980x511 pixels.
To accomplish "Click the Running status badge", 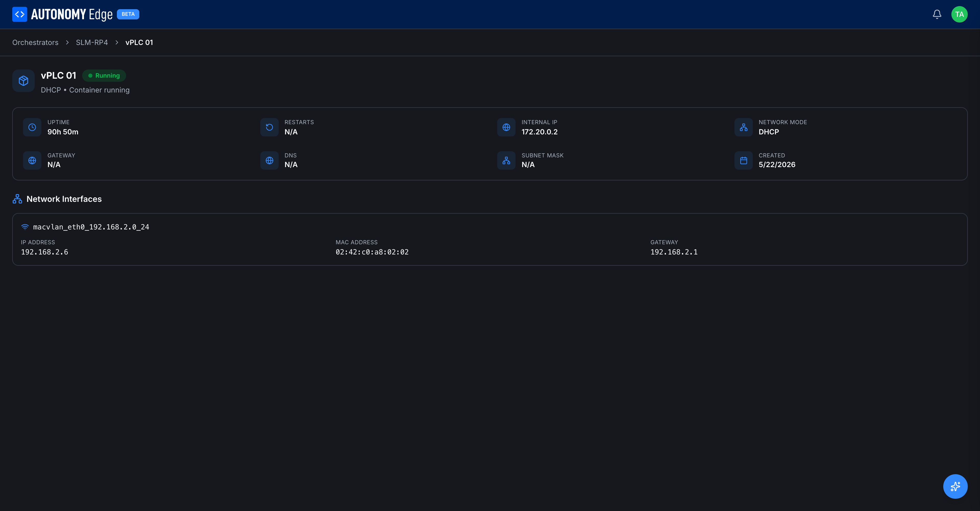I will (104, 75).
